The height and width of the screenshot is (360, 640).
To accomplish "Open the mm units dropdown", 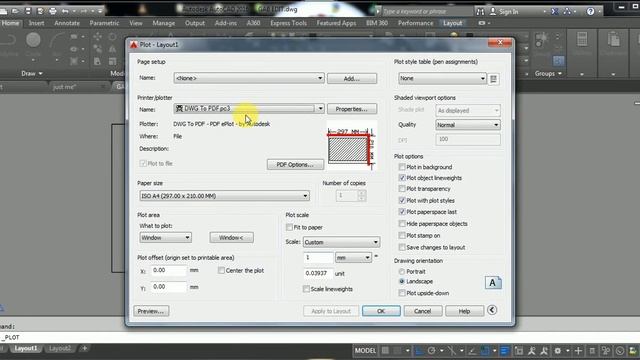I will click(353, 258).
